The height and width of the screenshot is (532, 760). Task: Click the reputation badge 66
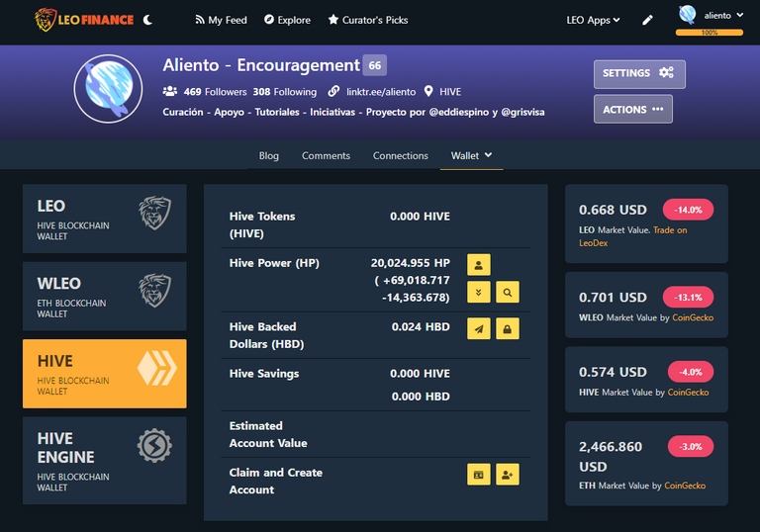click(x=375, y=65)
